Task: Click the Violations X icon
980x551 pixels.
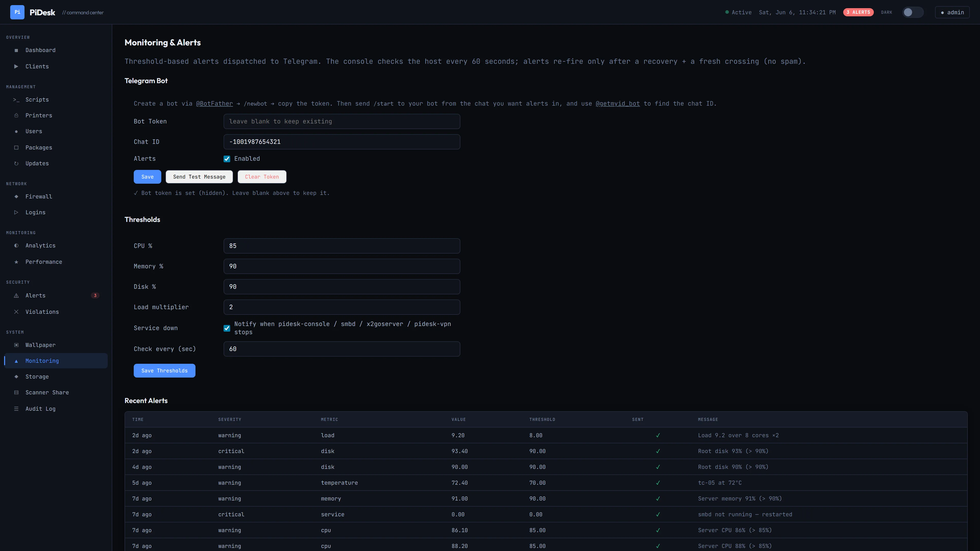Action: [x=16, y=312]
